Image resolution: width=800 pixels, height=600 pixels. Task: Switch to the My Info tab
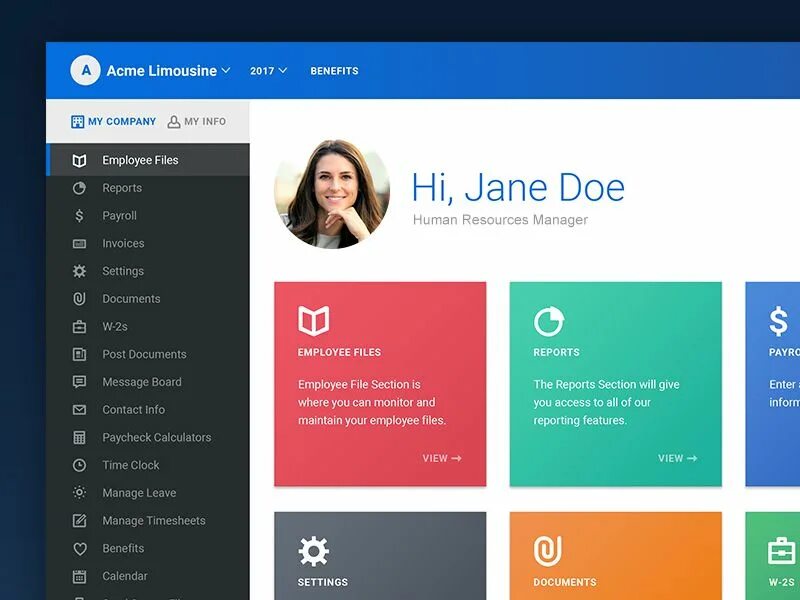click(x=196, y=121)
